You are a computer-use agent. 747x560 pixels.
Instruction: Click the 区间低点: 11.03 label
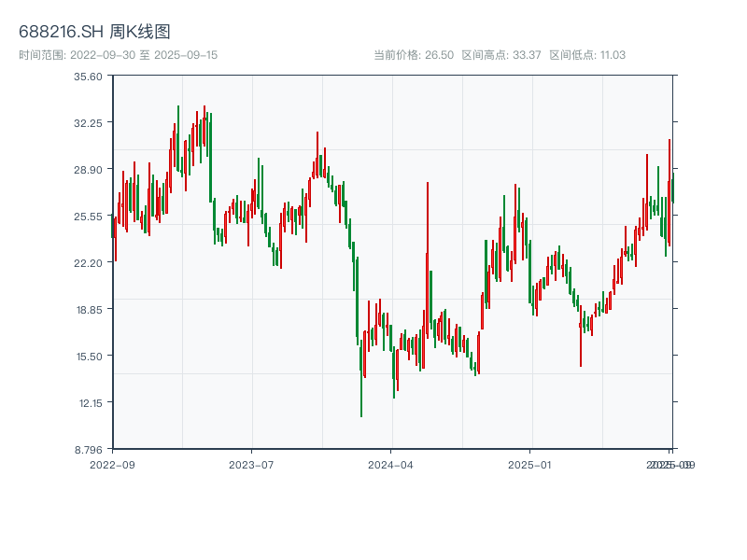[587, 55]
